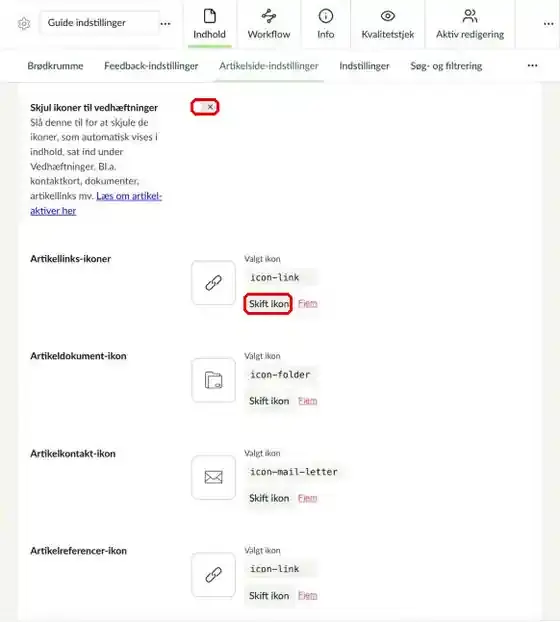Screen dimensions: 560x622
Task: Open the Søg- og filtrering tab
Action: [x=446, y=66]
